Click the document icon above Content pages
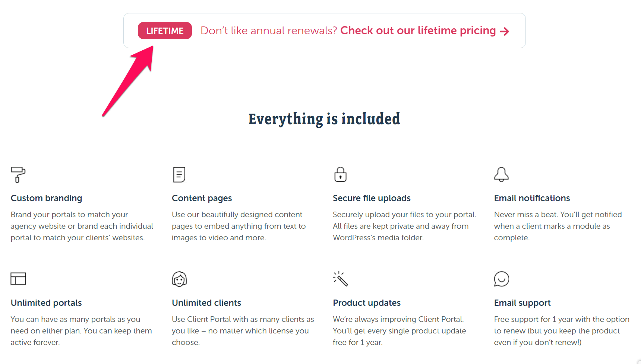The image size is (641, 364). tap(179, 175)
